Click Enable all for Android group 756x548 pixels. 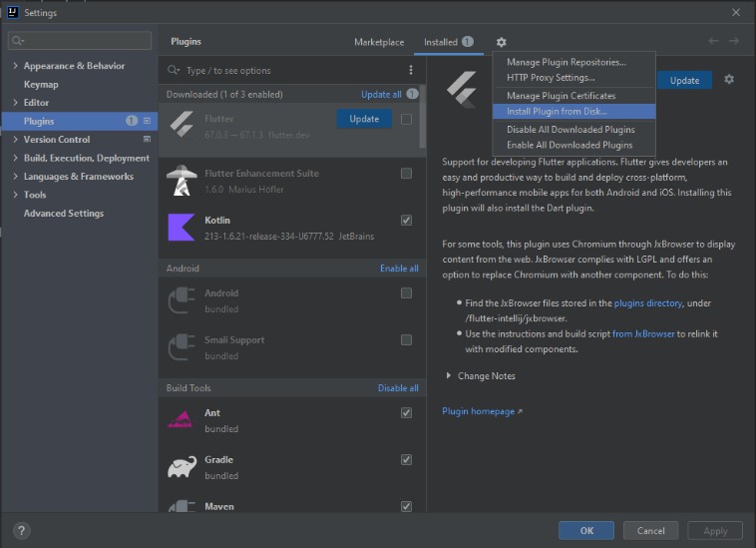pos(399,269)
